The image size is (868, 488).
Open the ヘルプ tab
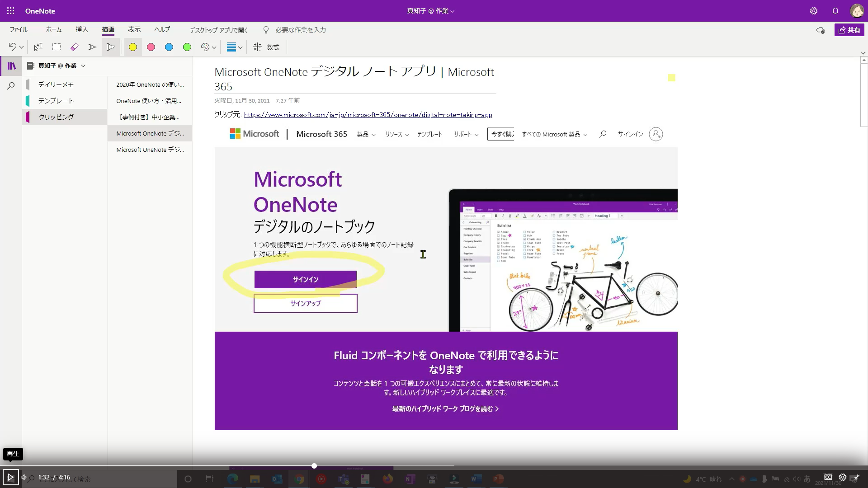point(162,29)
